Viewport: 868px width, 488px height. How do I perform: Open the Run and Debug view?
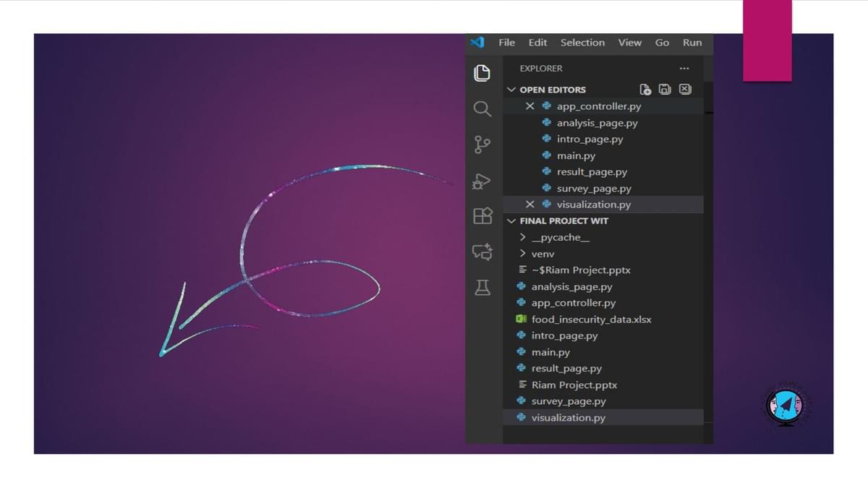482,181
